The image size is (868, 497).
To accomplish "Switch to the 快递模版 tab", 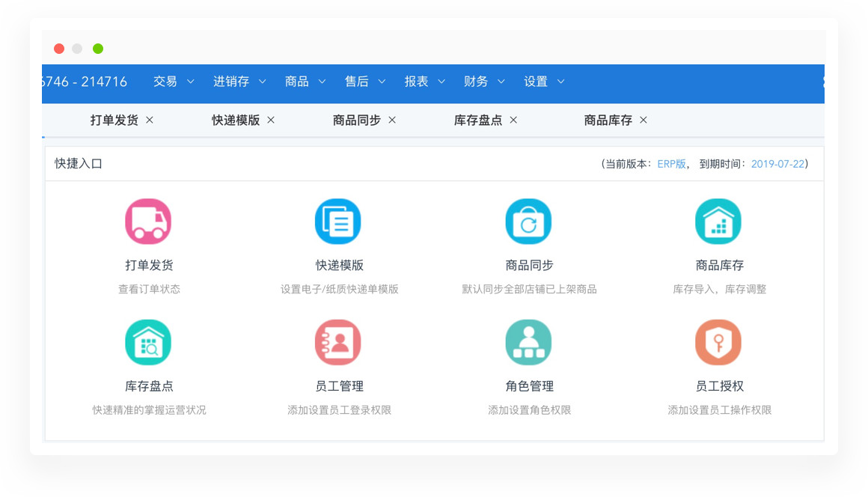I will coord(236,121).
